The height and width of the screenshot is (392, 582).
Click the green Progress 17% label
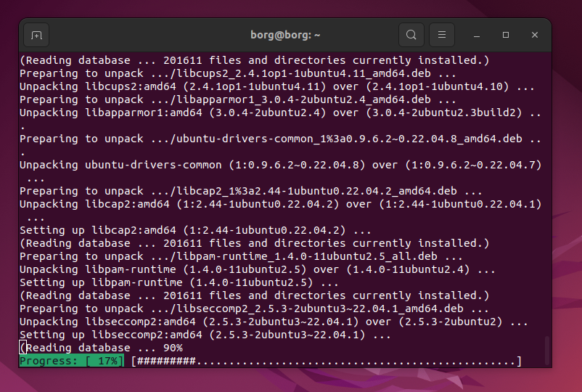click(71, 361)
